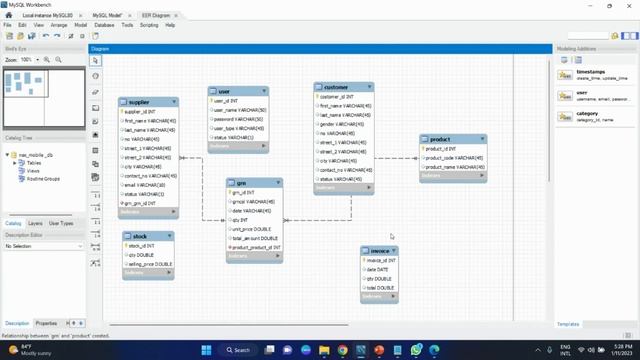
Task: Click the clipboard icon in toolbar
Action: click(x=95, y=36)
